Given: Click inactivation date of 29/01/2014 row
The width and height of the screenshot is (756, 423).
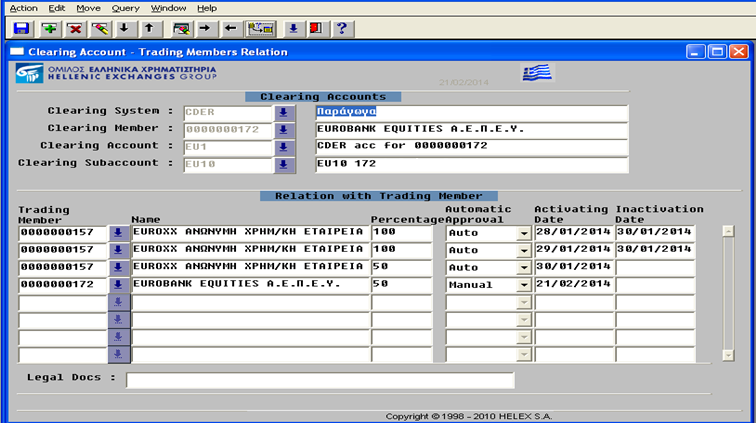Looking at the screenshot, I should click(655, 250).
